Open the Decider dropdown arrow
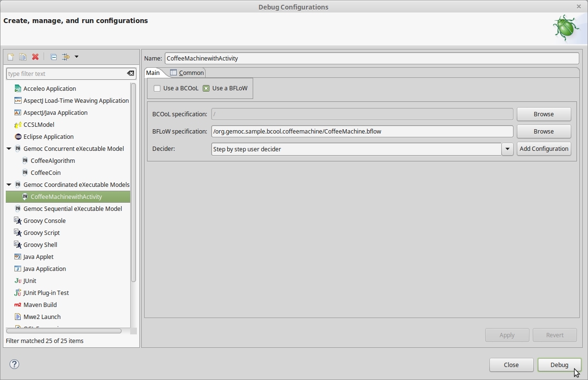This screenshot has height=380, width=588. point(507,149)
